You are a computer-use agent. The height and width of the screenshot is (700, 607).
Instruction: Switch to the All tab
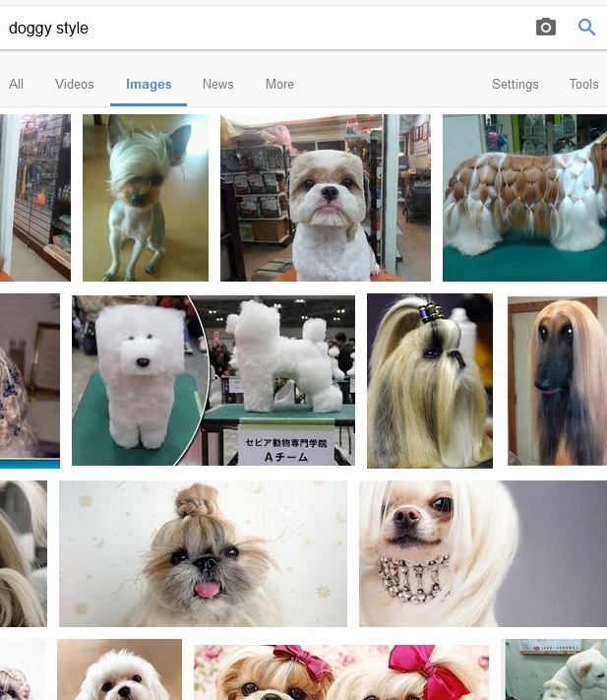pos(16,84)
